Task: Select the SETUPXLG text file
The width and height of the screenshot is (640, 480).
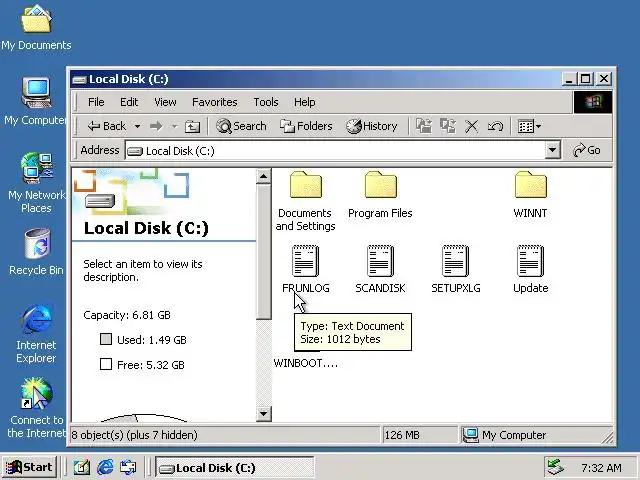Action: [x=456, y=269]
